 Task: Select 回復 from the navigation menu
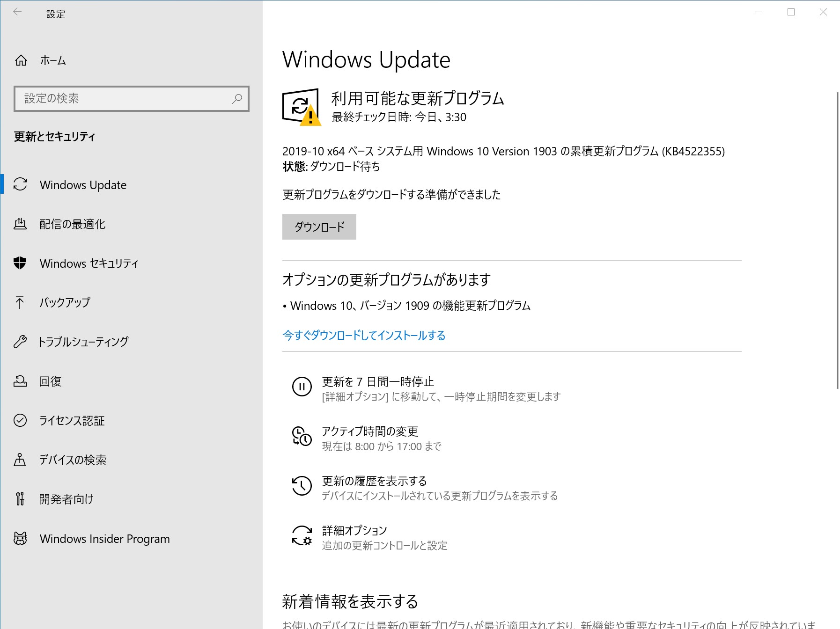pyautogui.click(x=50, y=381)
